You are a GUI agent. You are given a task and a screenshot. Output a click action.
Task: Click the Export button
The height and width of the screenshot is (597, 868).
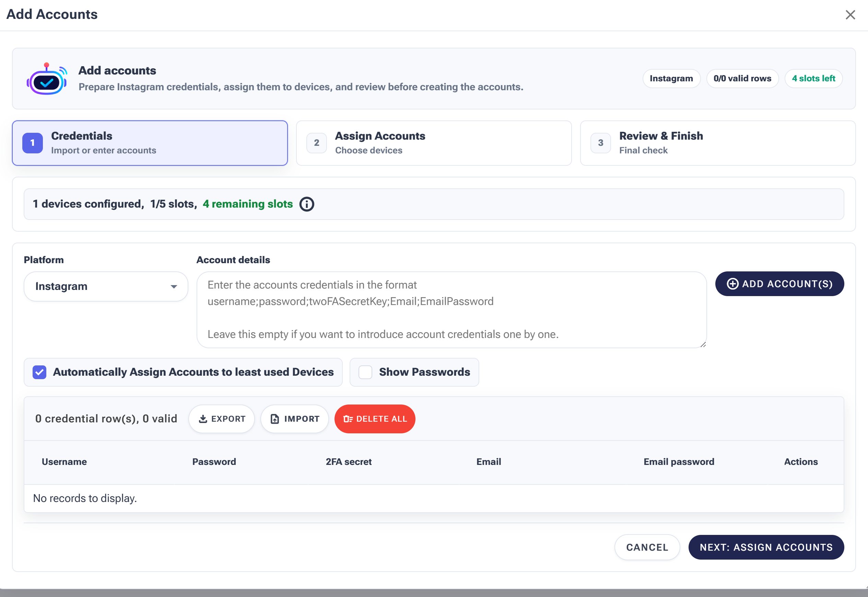221,419
